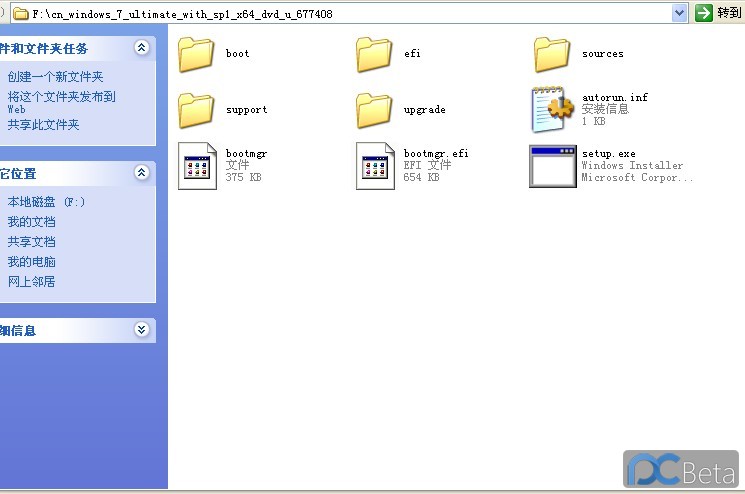Click the address bar path field
745x494 pixels.
(351, 14)
